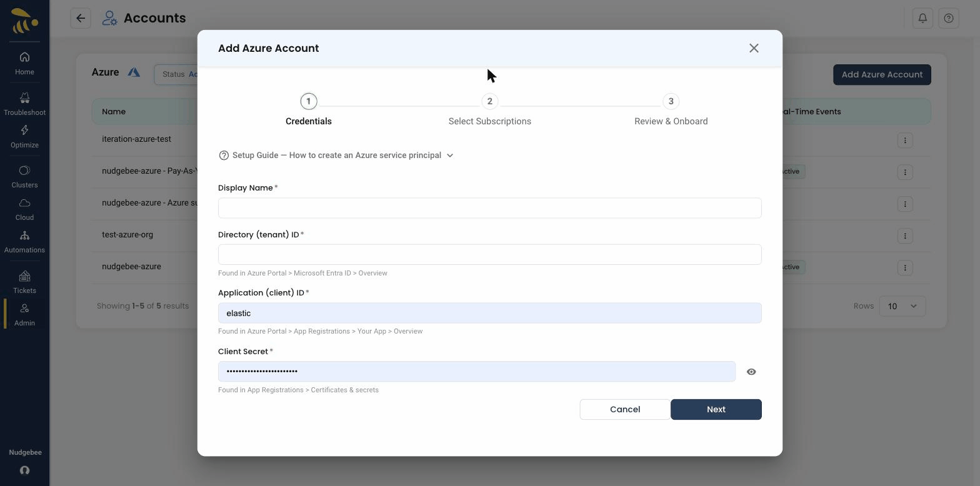Click the Showing 1-5 of 5 results text
980x486 pixels.
(x=142, y=306)
